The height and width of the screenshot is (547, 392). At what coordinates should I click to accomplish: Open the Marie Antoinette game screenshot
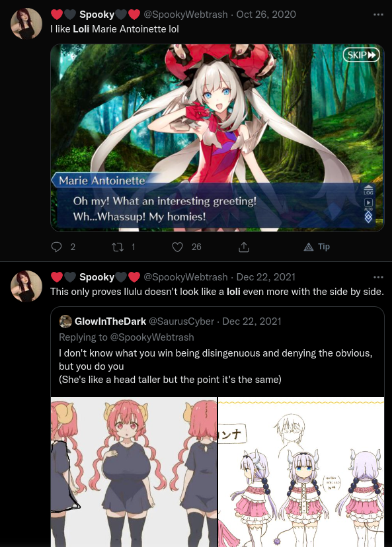(x=217, y=138)
